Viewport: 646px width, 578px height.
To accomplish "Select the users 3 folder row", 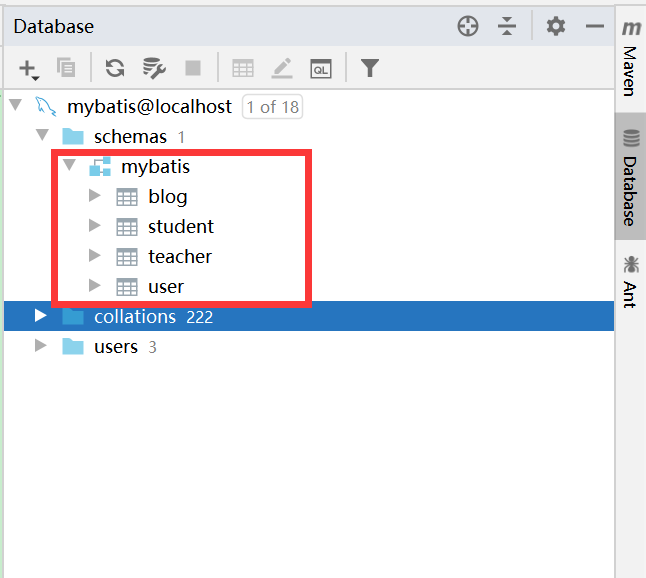I will tap(309, 346).
